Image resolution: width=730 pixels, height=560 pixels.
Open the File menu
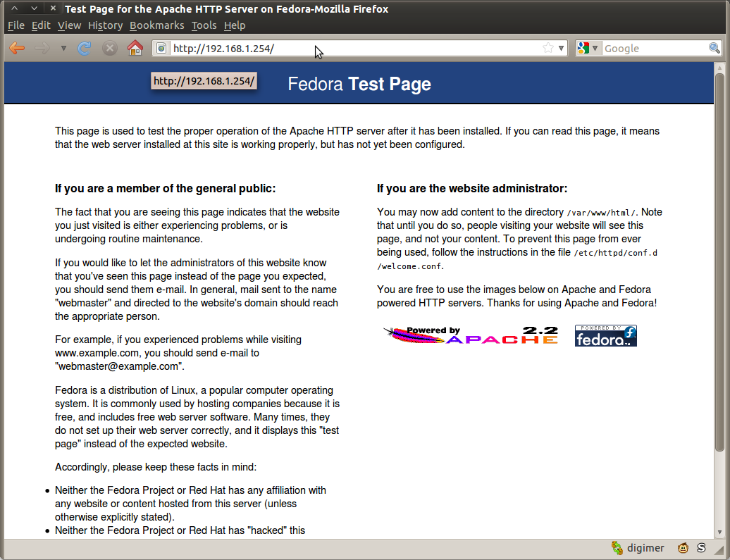(16, 25)
